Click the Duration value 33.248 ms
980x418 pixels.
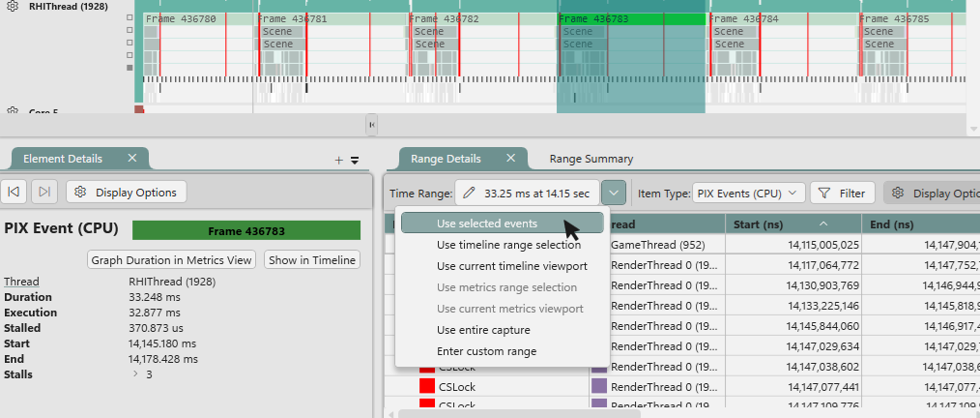pos(153,297)
